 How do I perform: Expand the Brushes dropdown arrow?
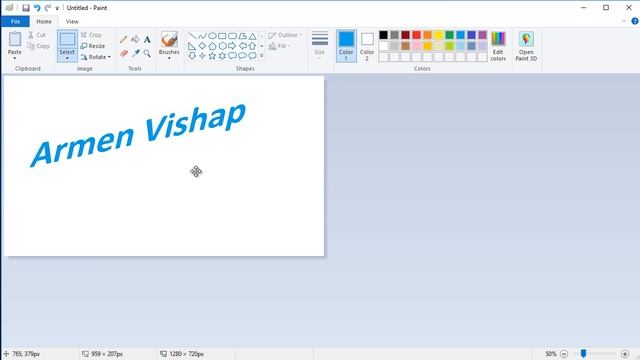169,58
